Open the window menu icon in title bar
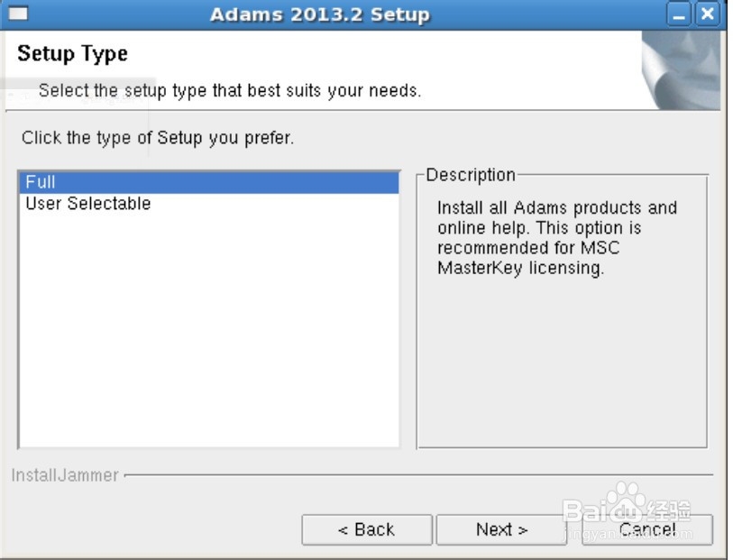Image resolution: width=733 pixels, height=560 pixels. coord(18,14)
